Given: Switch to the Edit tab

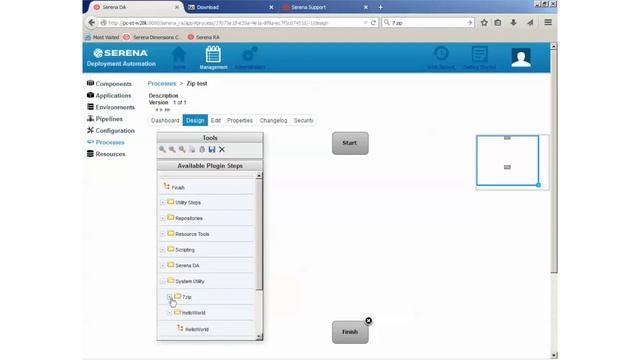Looking at the screenshot, I should pos(216,120).
